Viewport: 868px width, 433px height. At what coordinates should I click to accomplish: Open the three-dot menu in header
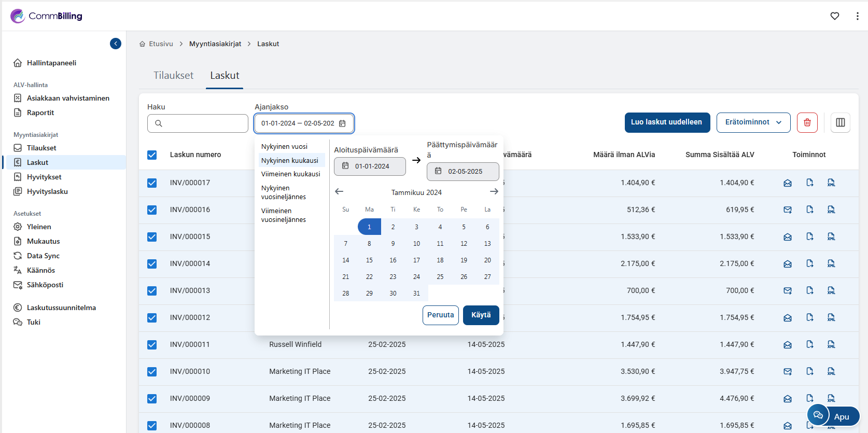[x=857, y=16]
